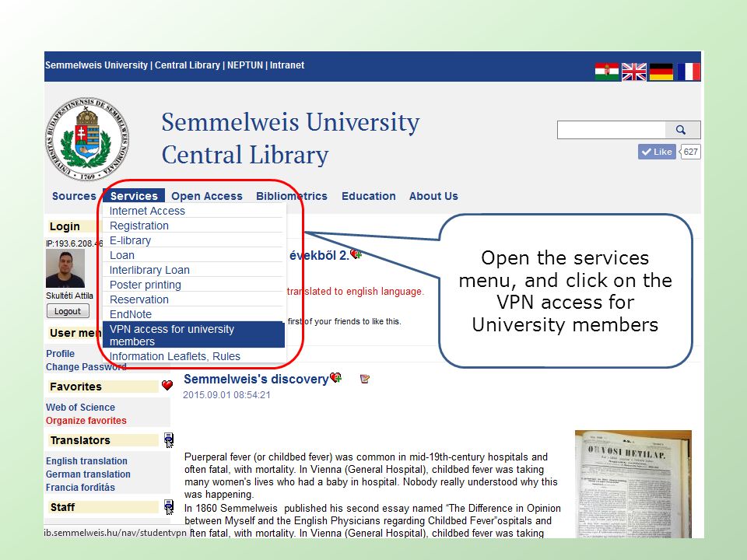Click Central Library top bar link
The image size is (747, 560).
[188, 65]
